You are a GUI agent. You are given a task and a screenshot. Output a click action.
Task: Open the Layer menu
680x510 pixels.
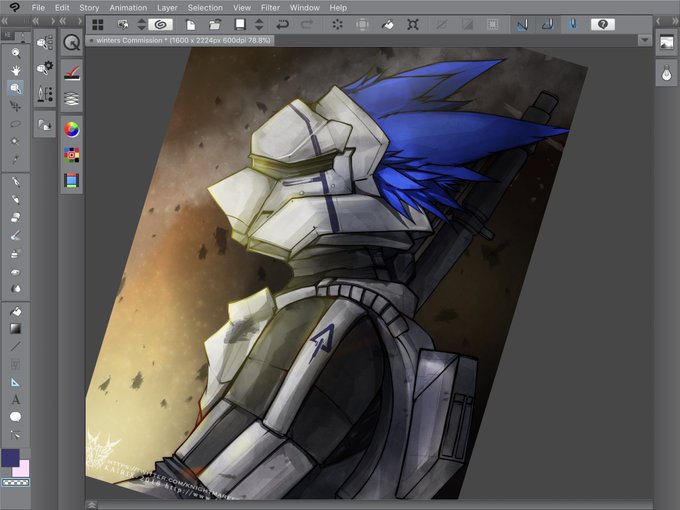click(x=167, y=8)
